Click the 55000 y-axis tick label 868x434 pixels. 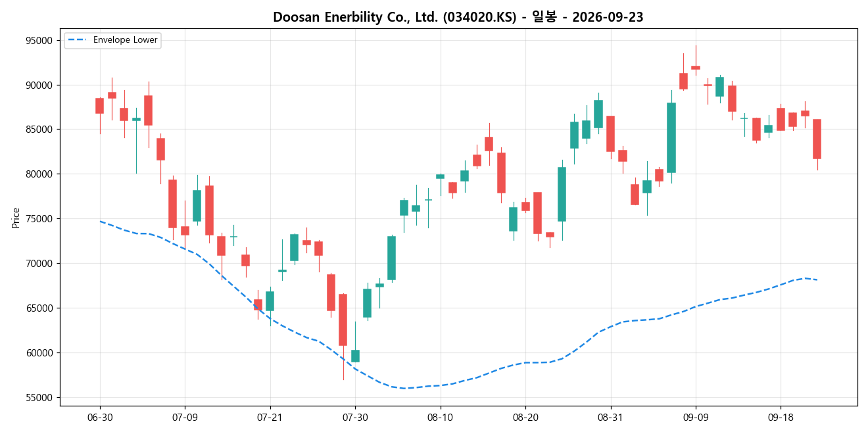click(x=38, y=398)
